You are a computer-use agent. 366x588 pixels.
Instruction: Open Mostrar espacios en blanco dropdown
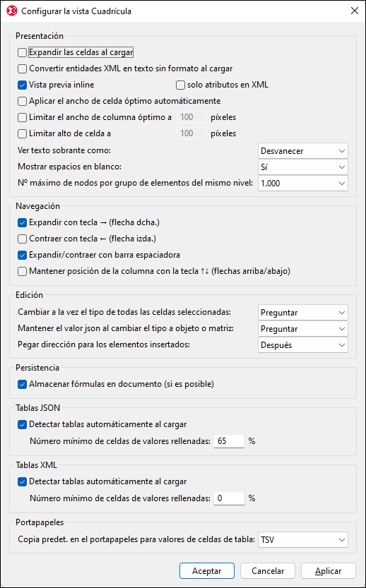(x=303, y=167)
